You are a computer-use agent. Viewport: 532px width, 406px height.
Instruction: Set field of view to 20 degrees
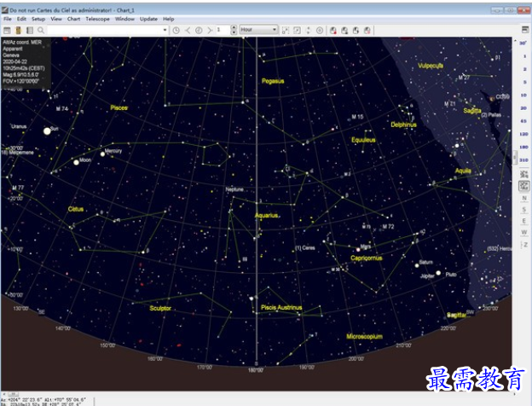coord(523,108)
